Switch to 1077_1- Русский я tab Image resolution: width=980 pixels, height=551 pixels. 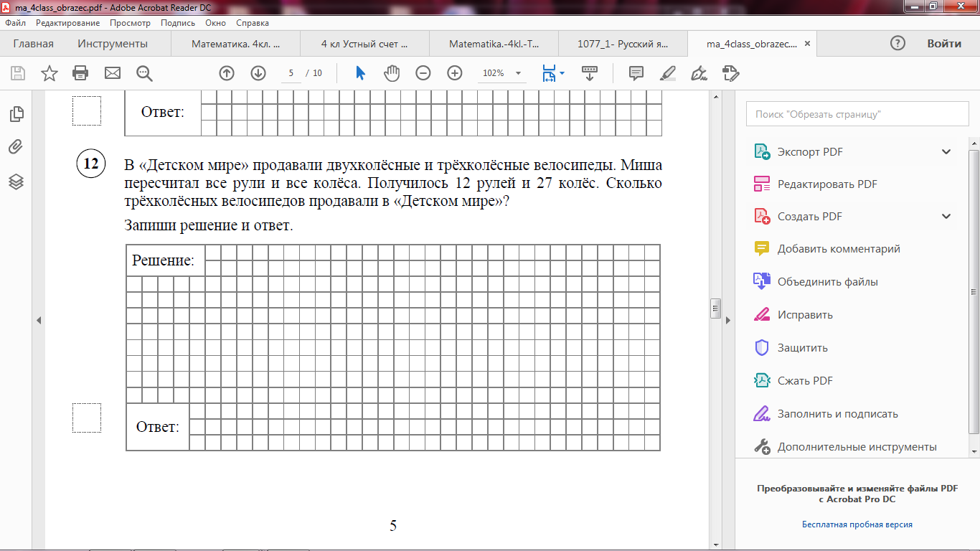click(623, 44)
